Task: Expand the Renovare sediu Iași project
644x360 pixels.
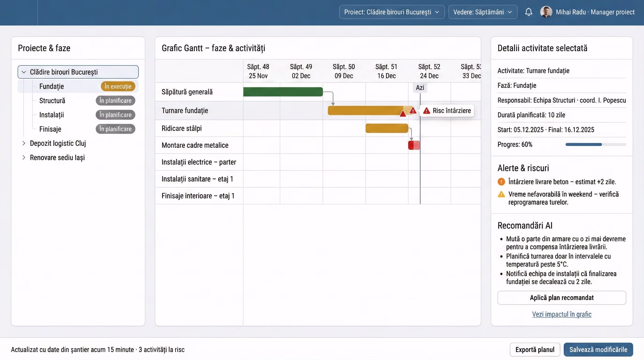Action: click(x=24, y=157)
